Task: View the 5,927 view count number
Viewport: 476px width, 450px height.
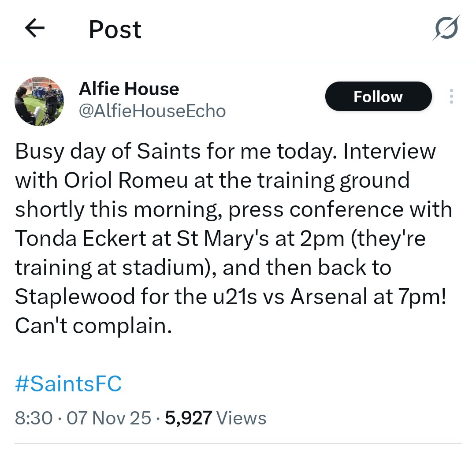Action: click(x=189, y=418)
